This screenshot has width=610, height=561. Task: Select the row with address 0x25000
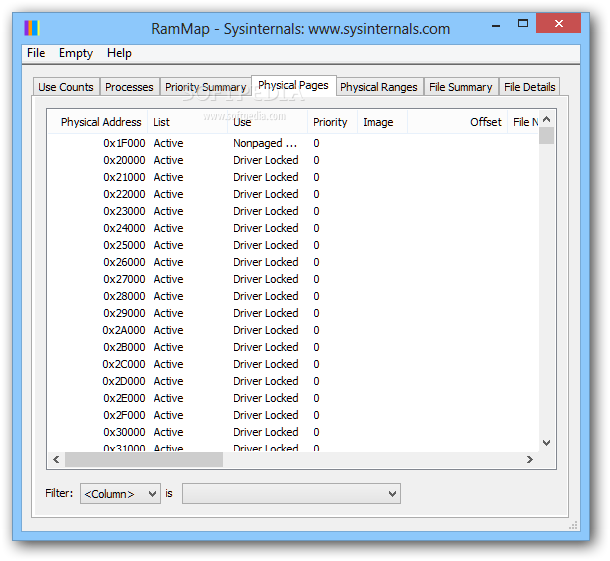[x=293, y=245]
